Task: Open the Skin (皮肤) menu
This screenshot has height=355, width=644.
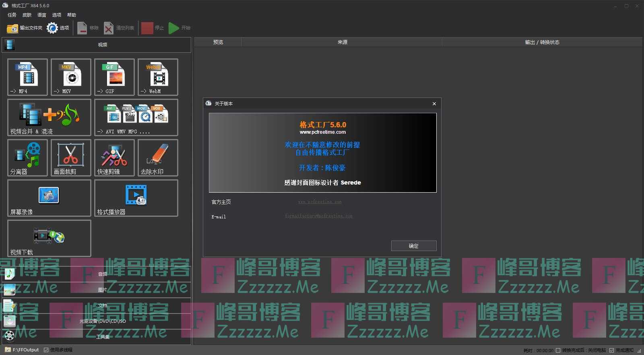Action: tap(27, 15)
